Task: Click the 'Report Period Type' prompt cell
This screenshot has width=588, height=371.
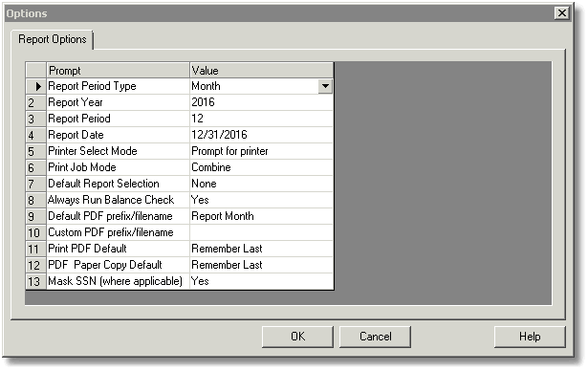Action: [x=119, y=86]
